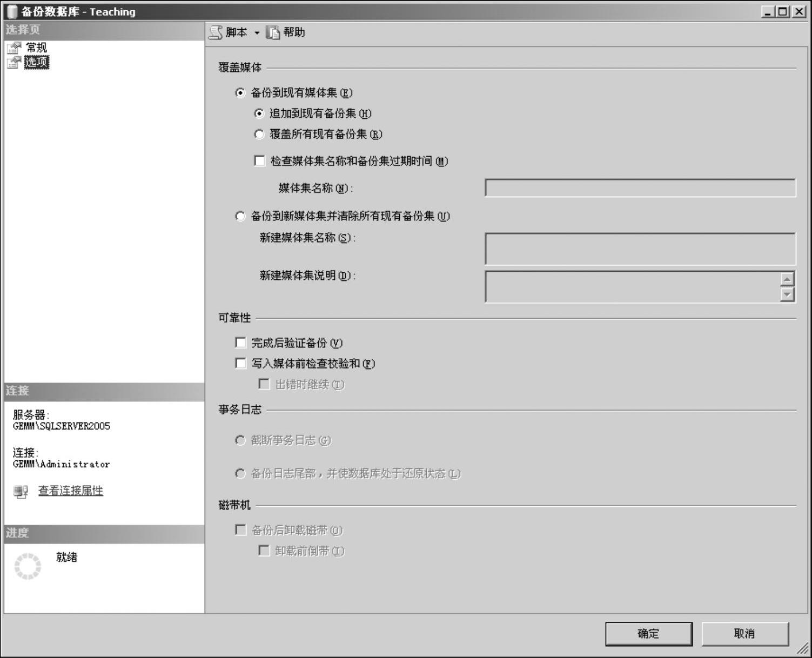Select 截断事务日志 radio button
This screenshot has width=812, height=658.
point(240,440)
